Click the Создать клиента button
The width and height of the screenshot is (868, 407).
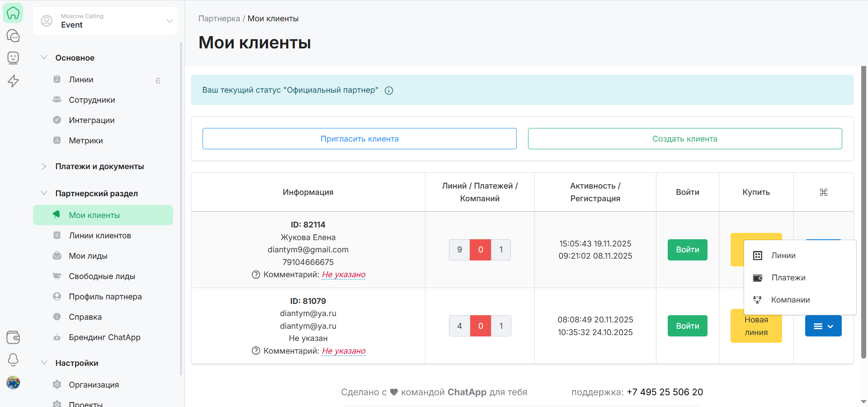pos(684,139)
